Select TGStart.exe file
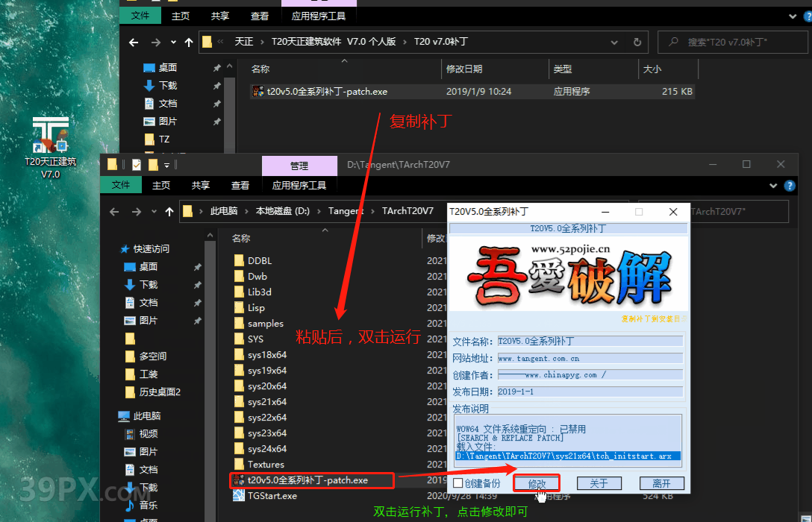The width and height of the screenshot is (812, 522). click(x=272, y=496)
